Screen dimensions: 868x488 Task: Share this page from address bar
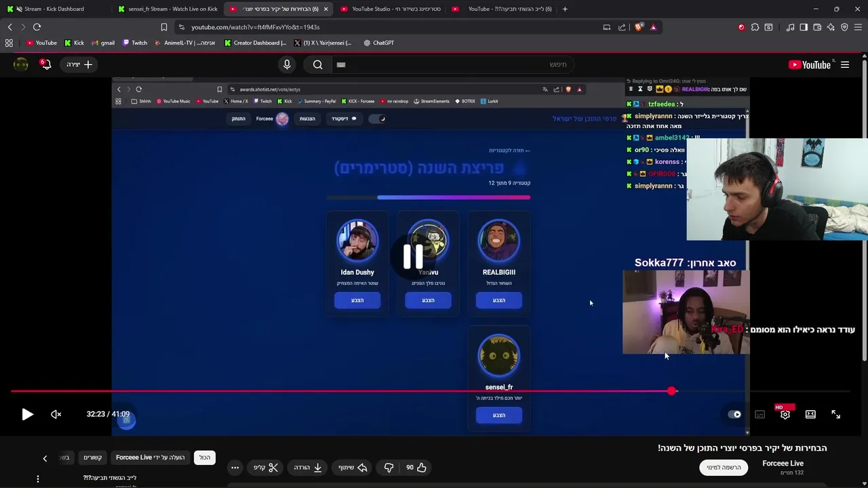(622, 27)
